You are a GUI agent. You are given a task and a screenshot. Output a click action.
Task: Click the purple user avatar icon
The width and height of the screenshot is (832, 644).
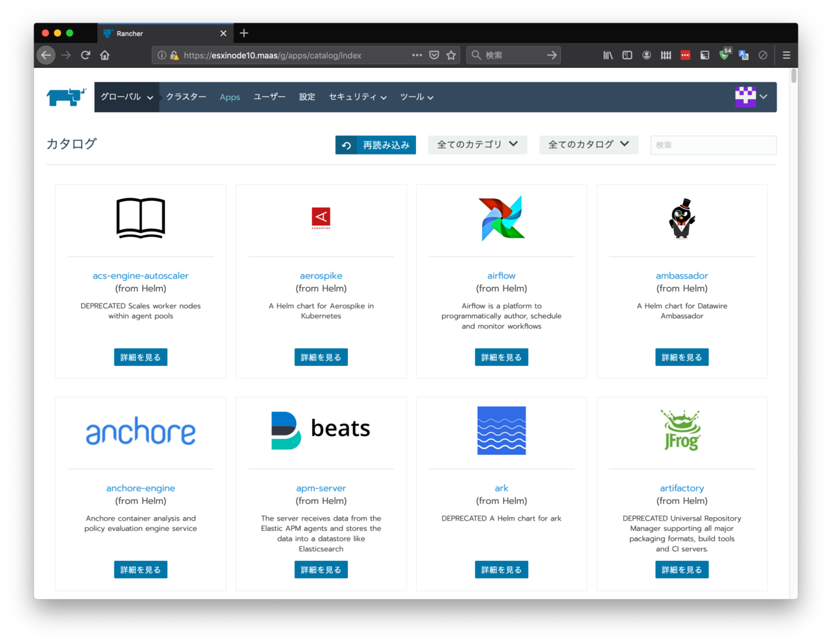click(x=745, y=97)
